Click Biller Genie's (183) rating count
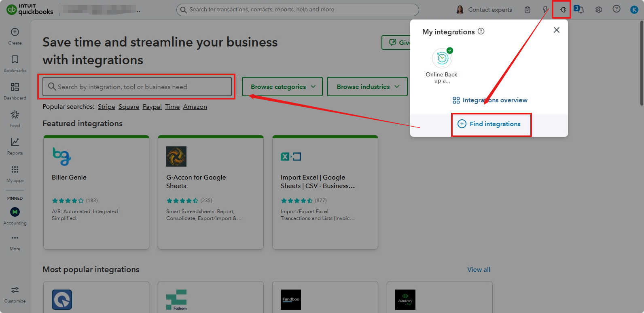The image size is (644, 313). click(92, 201)
